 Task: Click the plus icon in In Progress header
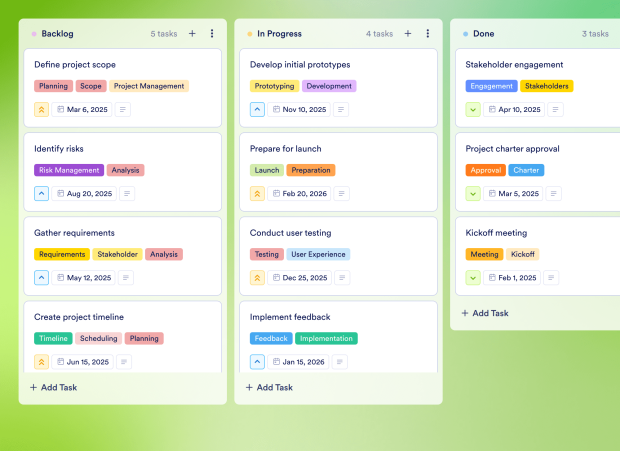[408, 33]
